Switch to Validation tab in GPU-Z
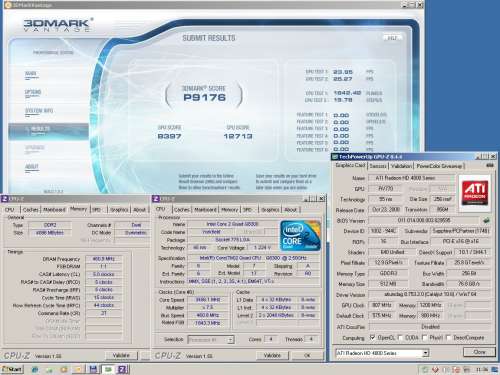The image size is (500, 375). pos(401,166)
